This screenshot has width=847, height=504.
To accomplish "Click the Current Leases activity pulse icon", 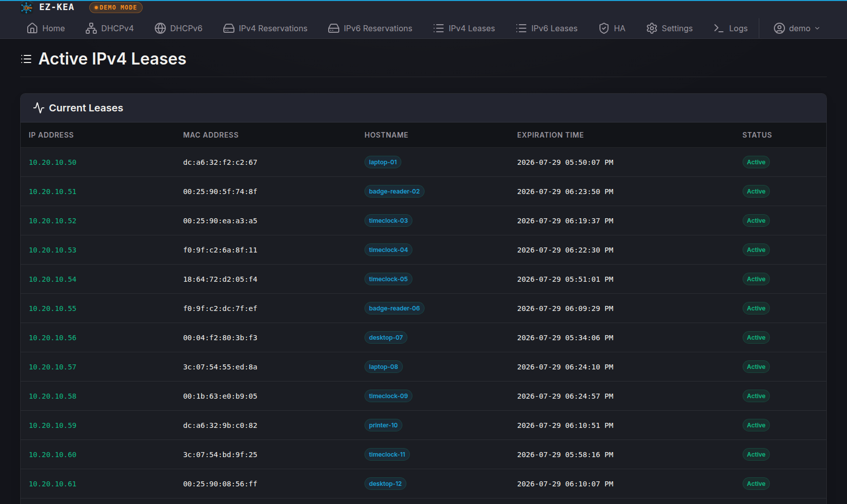I will click(39, 108).
